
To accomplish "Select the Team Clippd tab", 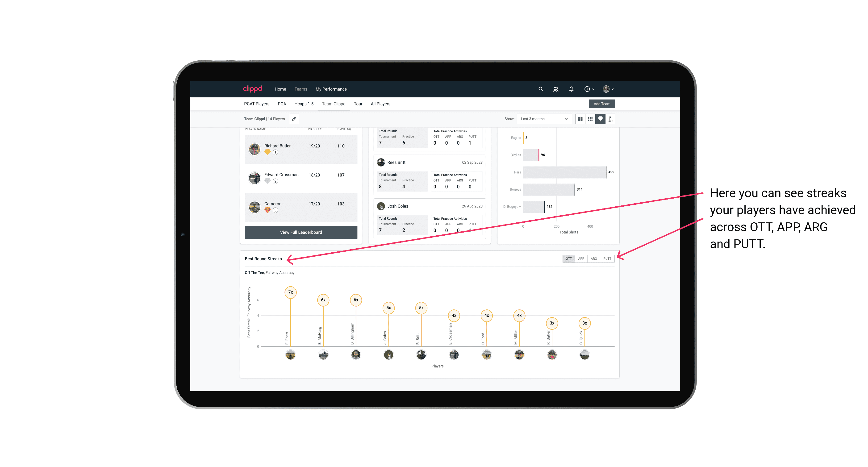I will (334, 104).
